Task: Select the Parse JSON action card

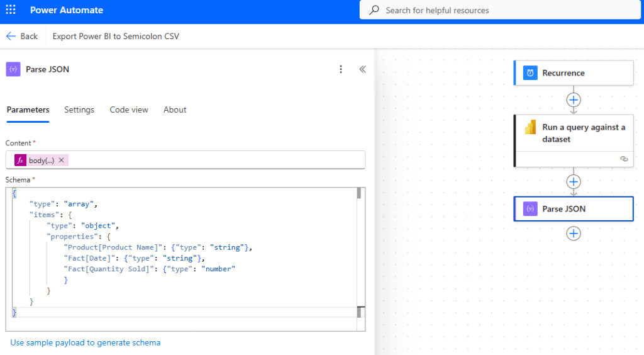Action: click(x=574, y=209)
